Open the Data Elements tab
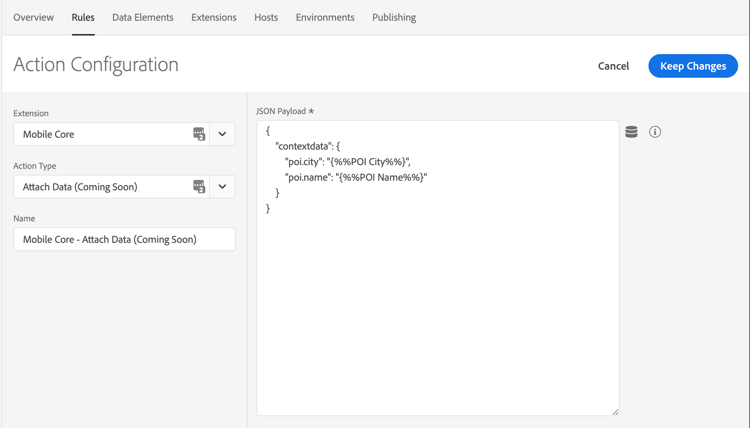Viewport: 750px width, 428px height. coord(143,18)
